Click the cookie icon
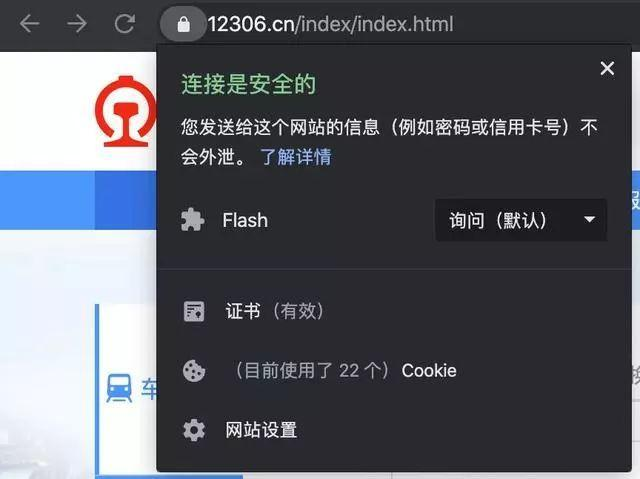The image size is (640, 479). pos(194,371)
